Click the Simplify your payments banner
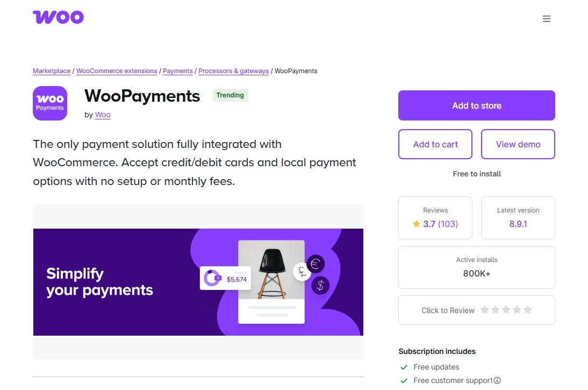Viewport: 588px width, 390px height. (x=198, y=282)
